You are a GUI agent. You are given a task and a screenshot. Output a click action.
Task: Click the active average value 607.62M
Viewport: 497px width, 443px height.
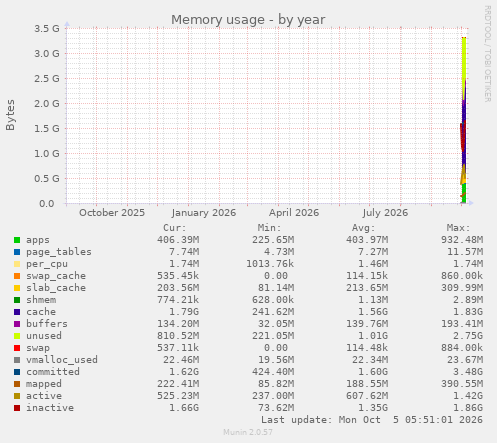(x=367, y=396)
